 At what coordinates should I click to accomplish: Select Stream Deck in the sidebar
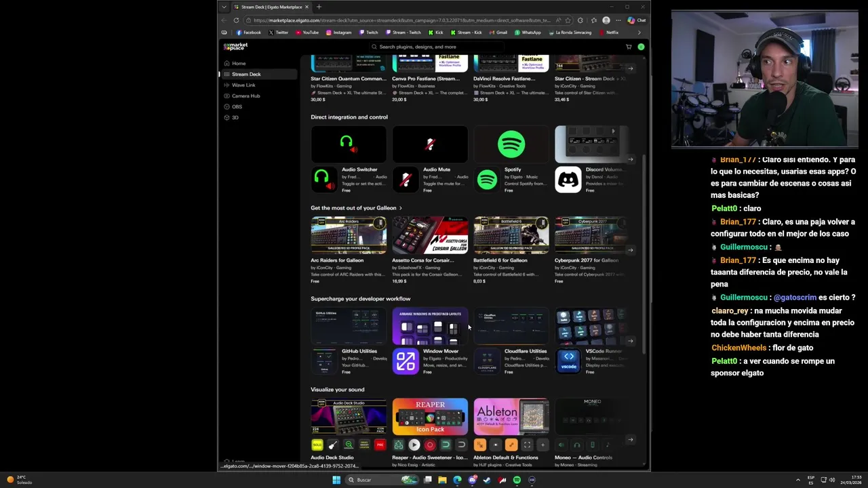(259, 74)
